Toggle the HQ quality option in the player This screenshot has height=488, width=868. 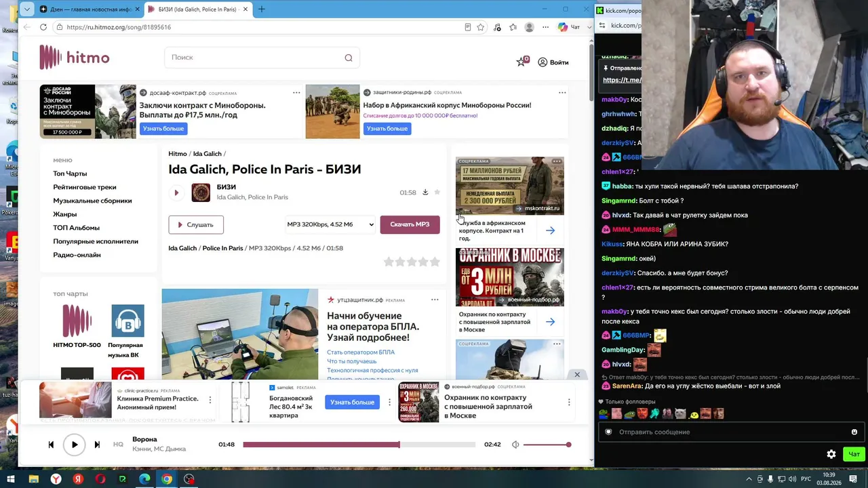tap(118, 445)
